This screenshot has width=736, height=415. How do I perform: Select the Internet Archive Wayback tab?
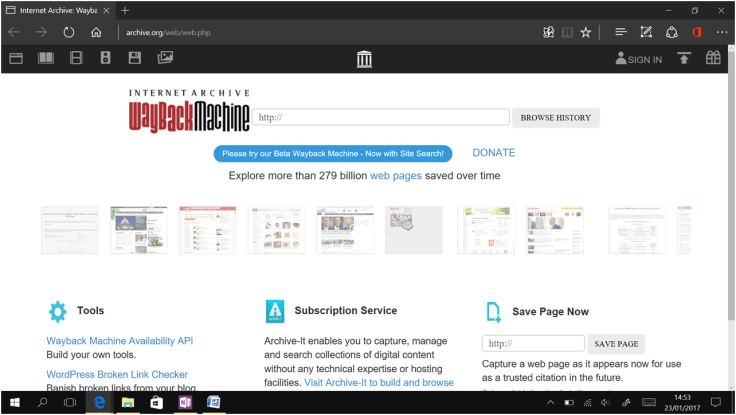pos(58,10)
